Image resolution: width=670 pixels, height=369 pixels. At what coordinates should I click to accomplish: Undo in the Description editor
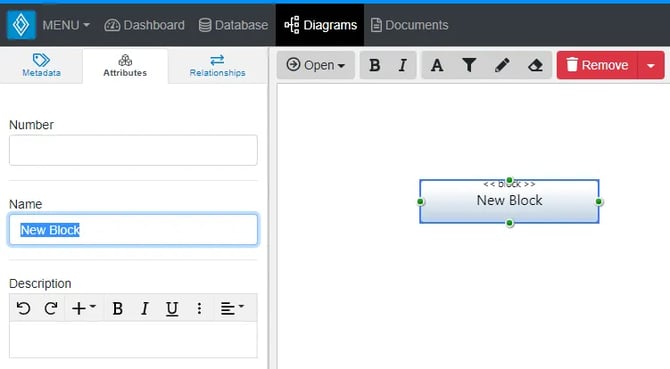(24, 308)
